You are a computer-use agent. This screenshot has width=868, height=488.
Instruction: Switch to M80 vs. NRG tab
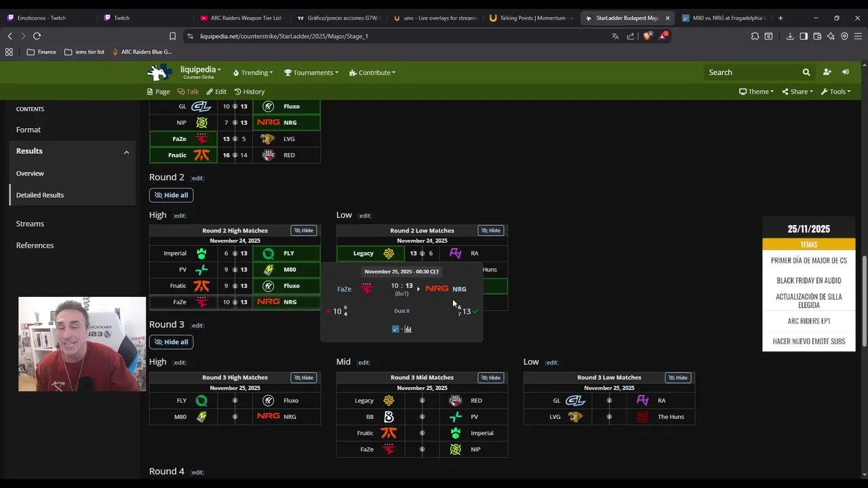coord(724,18)
